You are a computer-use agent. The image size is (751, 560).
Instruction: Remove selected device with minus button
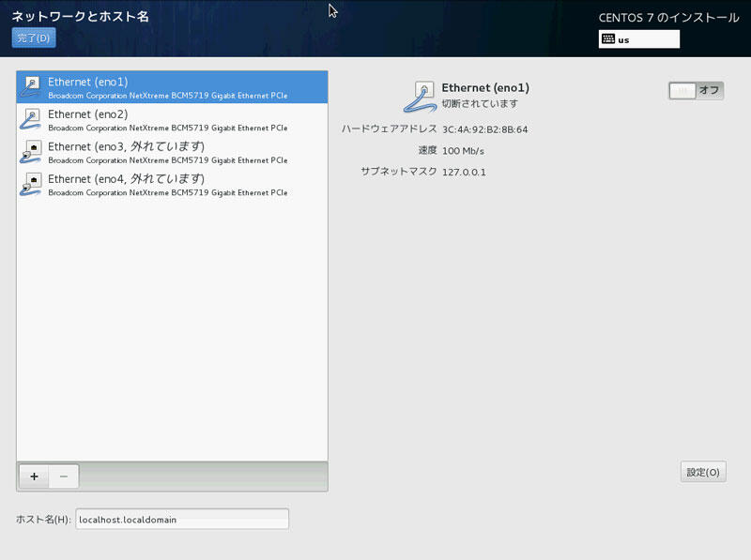(64, 477)
